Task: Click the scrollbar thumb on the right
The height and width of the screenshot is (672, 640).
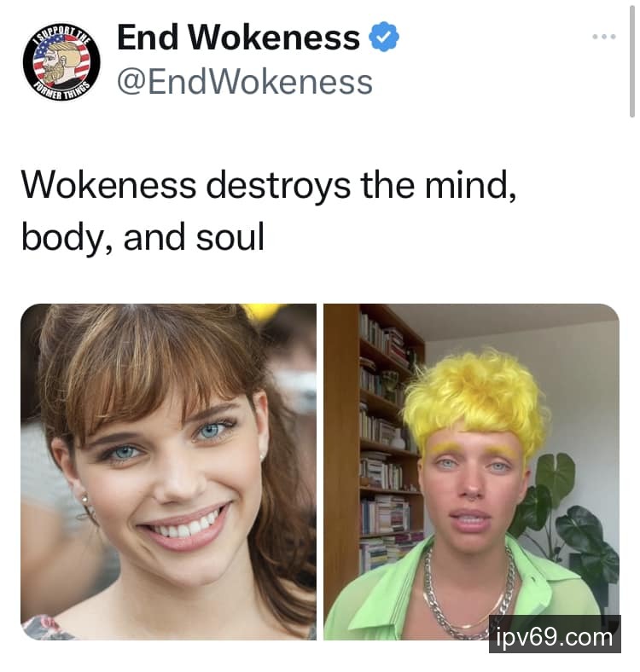Action: coord(631,61)
